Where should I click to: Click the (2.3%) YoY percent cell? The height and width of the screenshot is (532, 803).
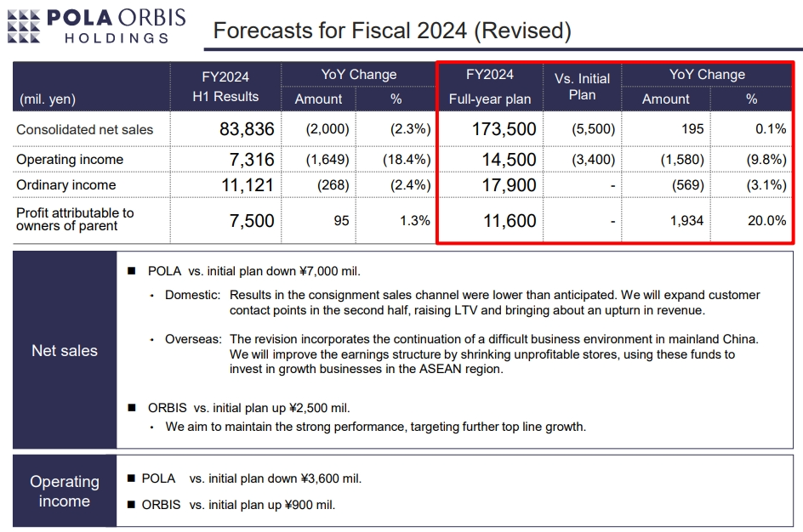coord(410,129)
